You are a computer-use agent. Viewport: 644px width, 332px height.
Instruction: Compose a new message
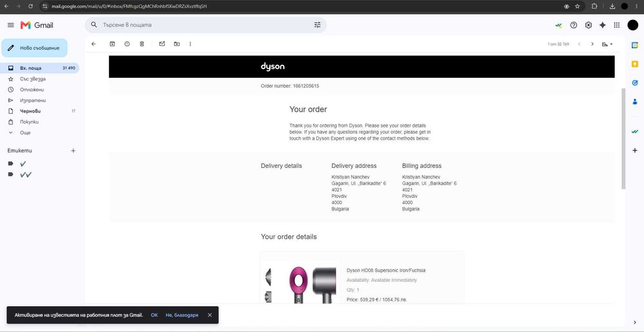click(x=35, y=48)
